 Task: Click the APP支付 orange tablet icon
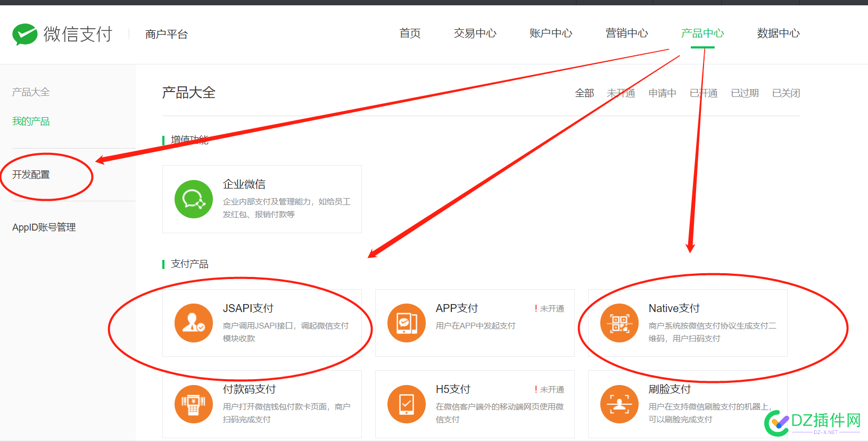click(407, 323)
